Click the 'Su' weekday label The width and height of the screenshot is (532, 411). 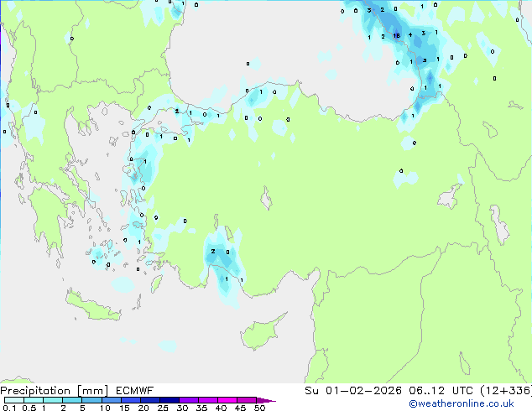coord(311,391)
